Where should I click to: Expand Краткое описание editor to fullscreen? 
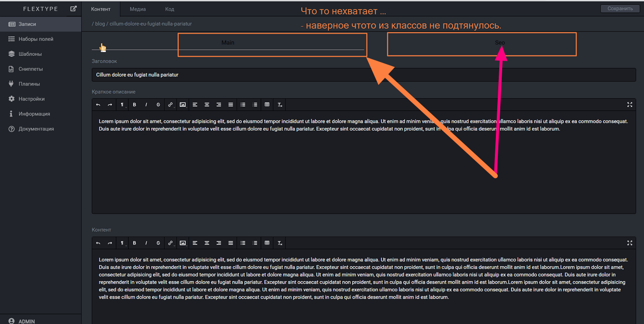(630, 104)
